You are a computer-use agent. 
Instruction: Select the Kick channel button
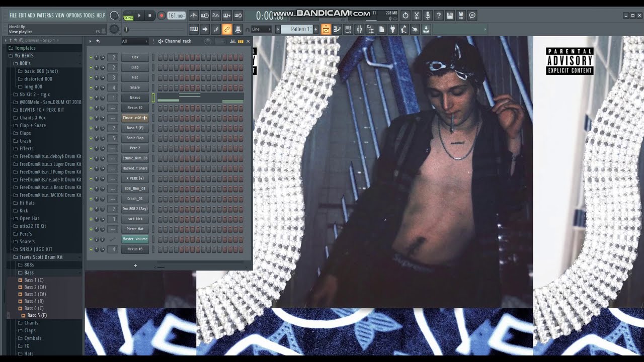point(135,57)
